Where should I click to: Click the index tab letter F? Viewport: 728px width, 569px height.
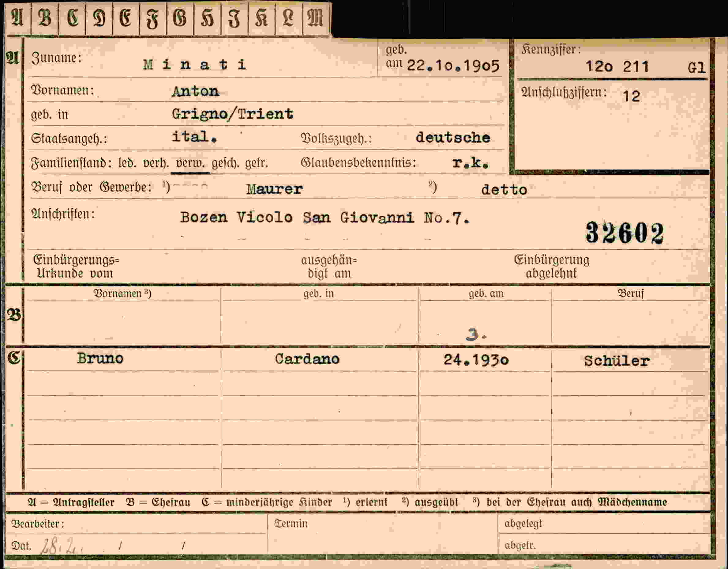[x=153, y=18]
